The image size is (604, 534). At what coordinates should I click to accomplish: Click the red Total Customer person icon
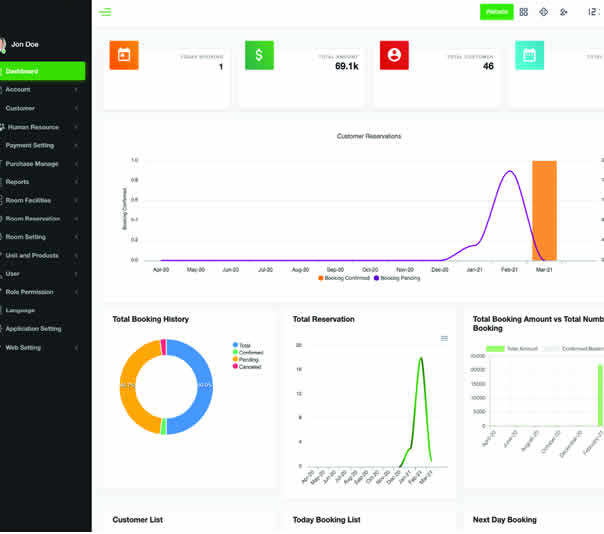394,56
